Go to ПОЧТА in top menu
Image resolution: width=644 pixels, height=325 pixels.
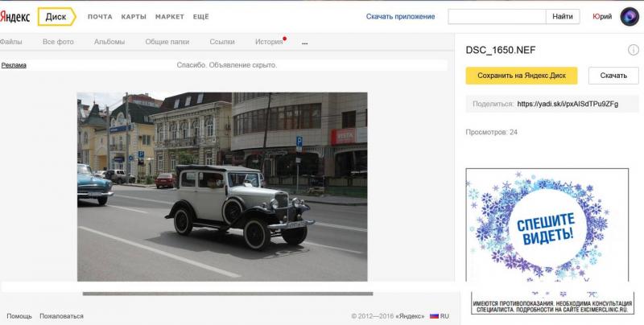100,17
